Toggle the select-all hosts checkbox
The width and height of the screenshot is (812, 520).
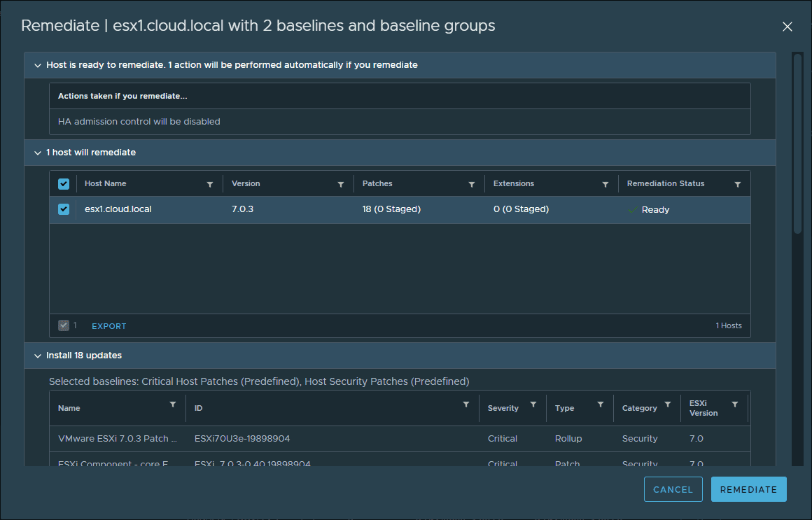click(64, 184)
